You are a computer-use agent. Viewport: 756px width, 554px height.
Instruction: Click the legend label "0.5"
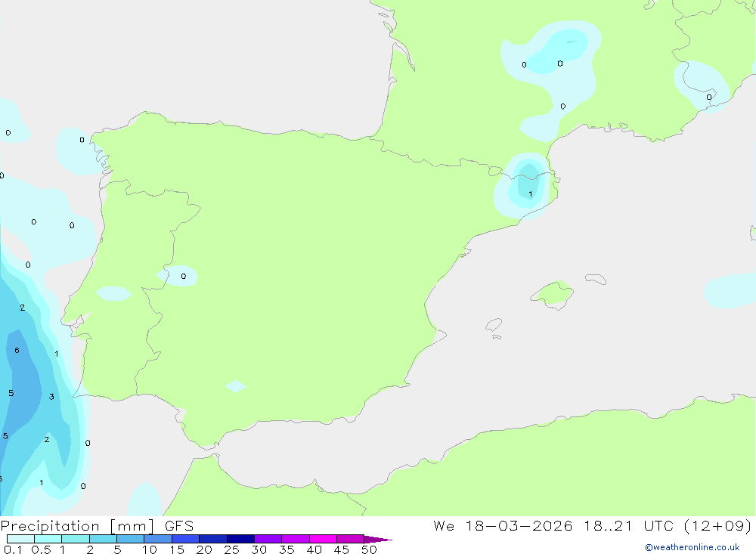click(41, 549)
